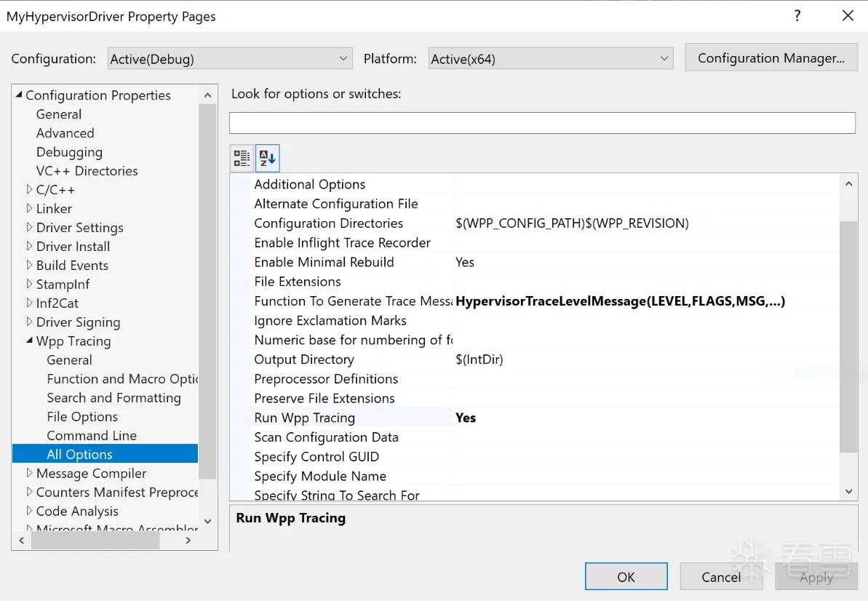
Task: Click the help question mark icon
Action: click(797, 15)
